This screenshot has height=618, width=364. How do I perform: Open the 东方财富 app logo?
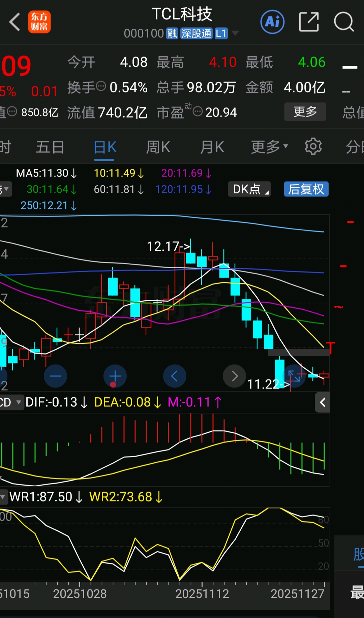pos(39,22)
